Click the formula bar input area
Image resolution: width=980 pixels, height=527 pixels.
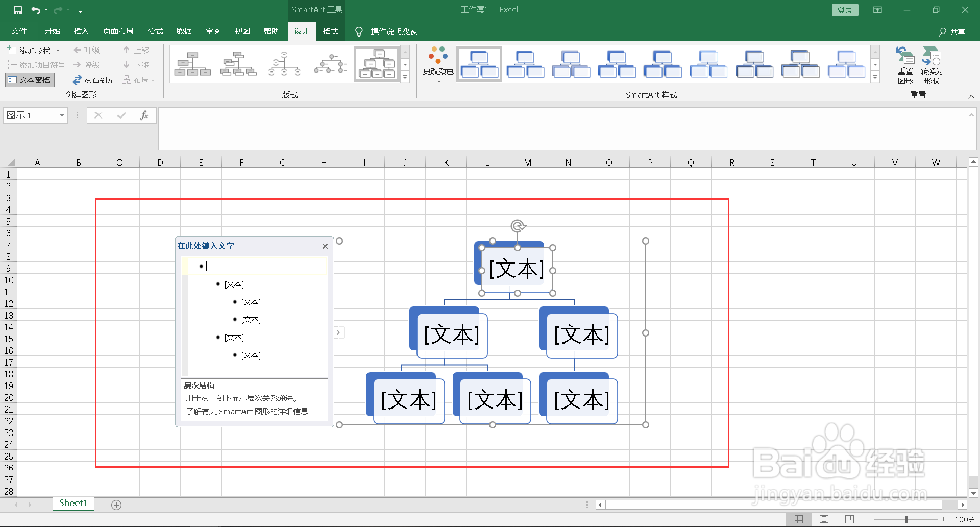563,129
